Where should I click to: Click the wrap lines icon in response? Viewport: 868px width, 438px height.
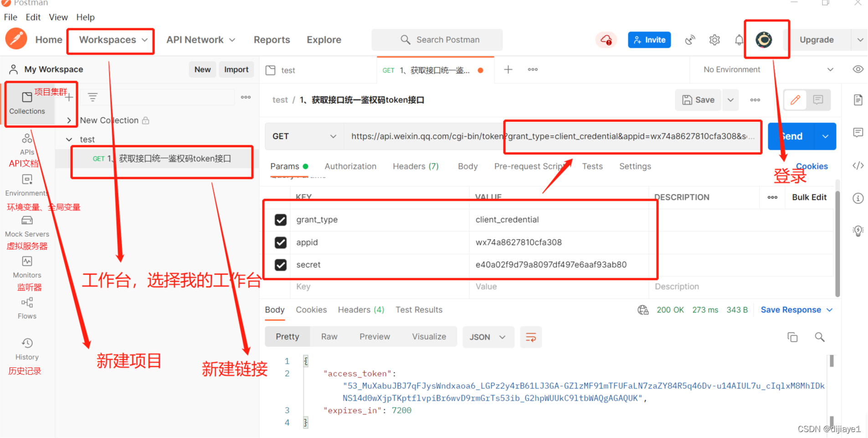[531, 337]
